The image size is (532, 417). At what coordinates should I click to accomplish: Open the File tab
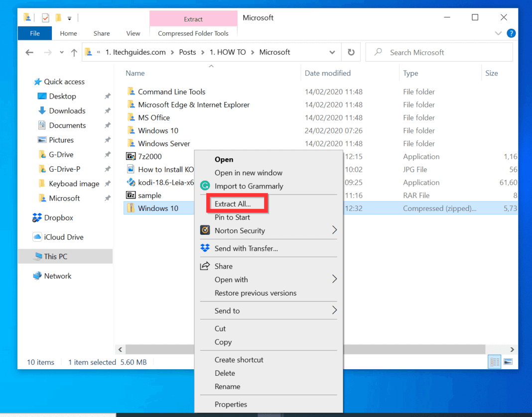(x=34, y=33)
